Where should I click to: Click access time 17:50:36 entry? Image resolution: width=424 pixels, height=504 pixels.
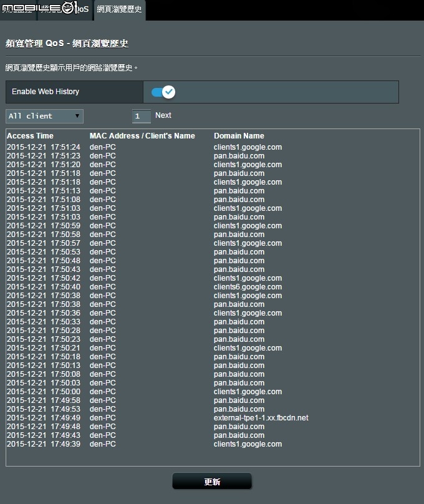click(x=44, y=313)
